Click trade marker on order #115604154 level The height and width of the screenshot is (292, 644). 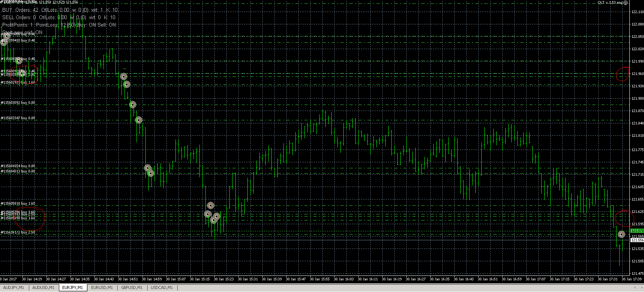148,168
